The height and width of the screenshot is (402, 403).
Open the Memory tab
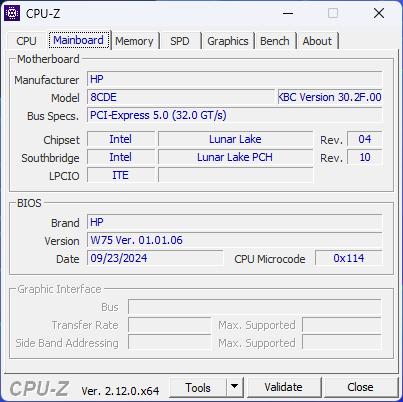[x=134, y=41]
